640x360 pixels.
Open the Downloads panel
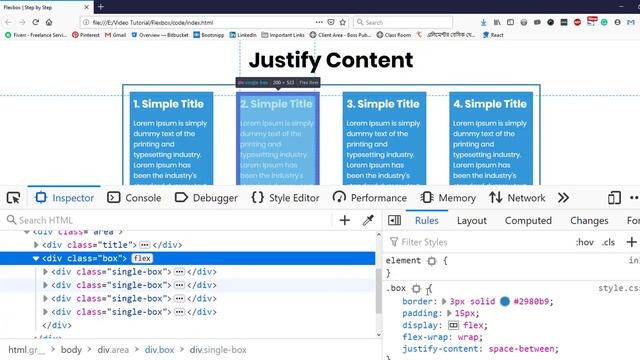[x=483, y=22]
